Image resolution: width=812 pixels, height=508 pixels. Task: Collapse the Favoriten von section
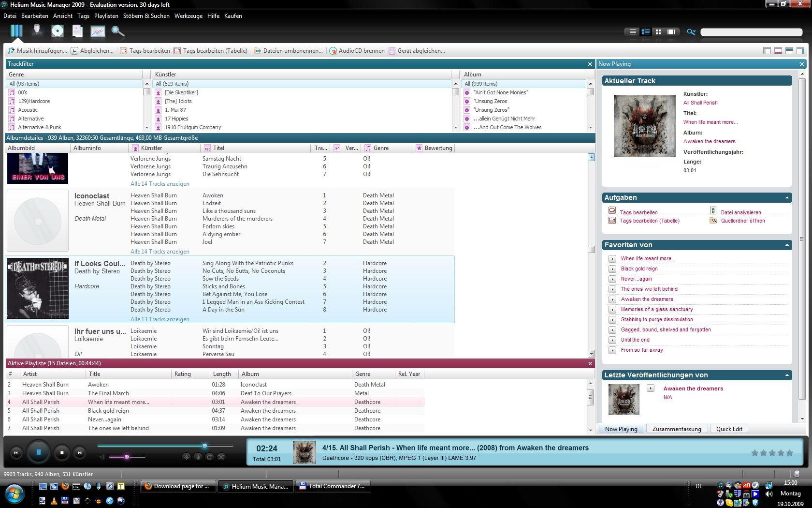click(787, 245)
